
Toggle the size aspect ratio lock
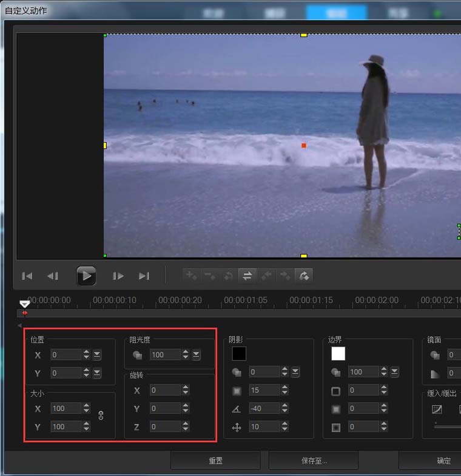(x=101, y=415)
